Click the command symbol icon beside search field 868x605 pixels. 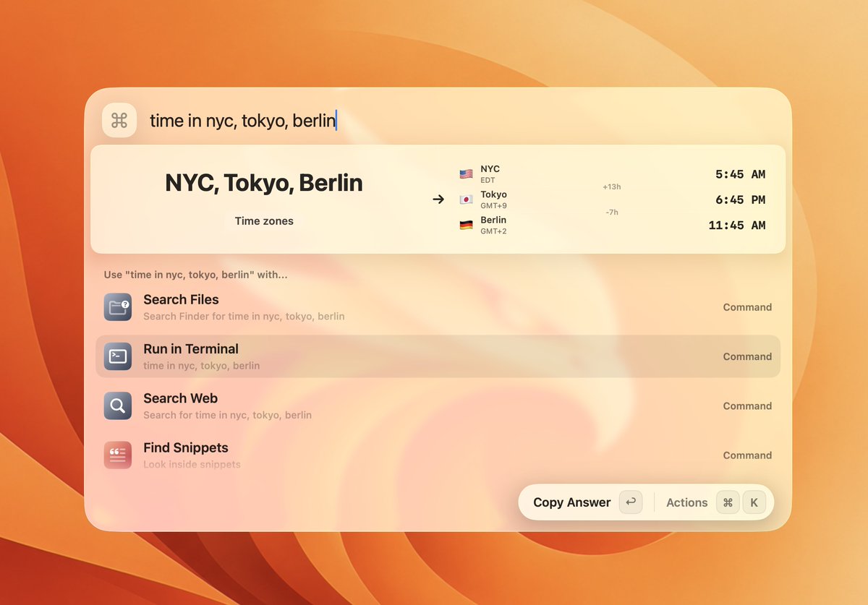[119, 120]
